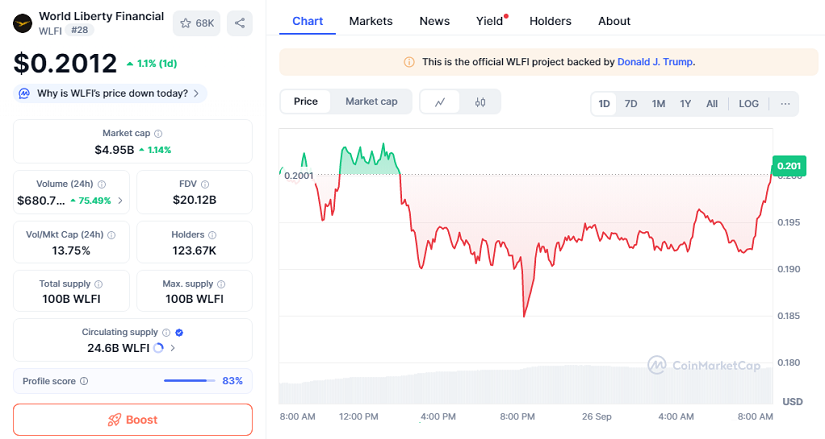Click the circulating supply progress ring icon
Viewport: 825px width, 439px height.
[x=158, y=348]
